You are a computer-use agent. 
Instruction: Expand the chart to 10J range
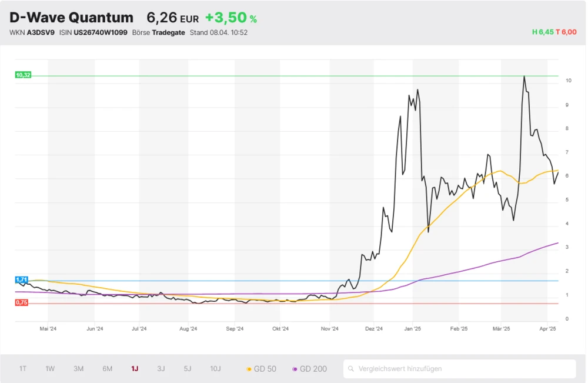(x=215, y=369)
